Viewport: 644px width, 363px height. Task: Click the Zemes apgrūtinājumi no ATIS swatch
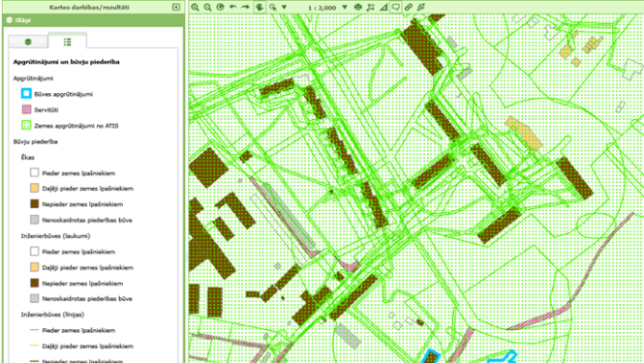click(26, 125)
